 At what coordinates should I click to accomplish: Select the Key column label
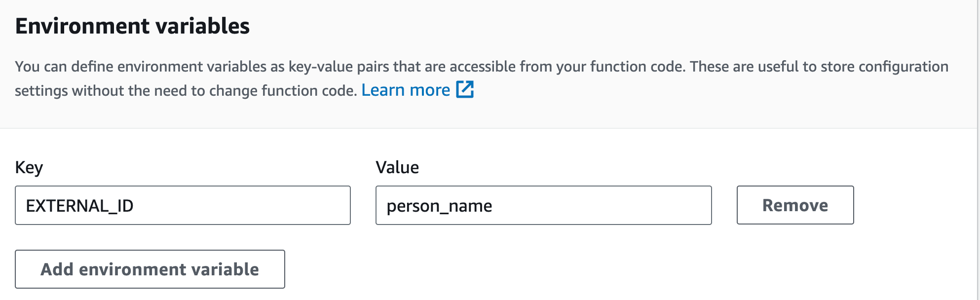29,167
